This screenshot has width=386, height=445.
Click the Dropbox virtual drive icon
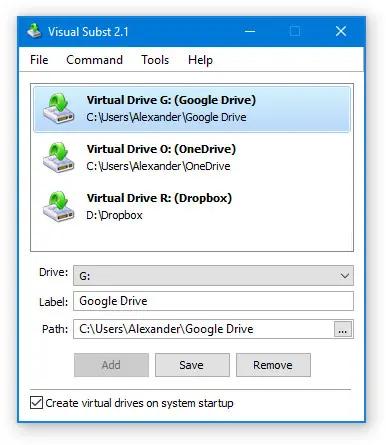pyautogui.click(x=58, y=206)
